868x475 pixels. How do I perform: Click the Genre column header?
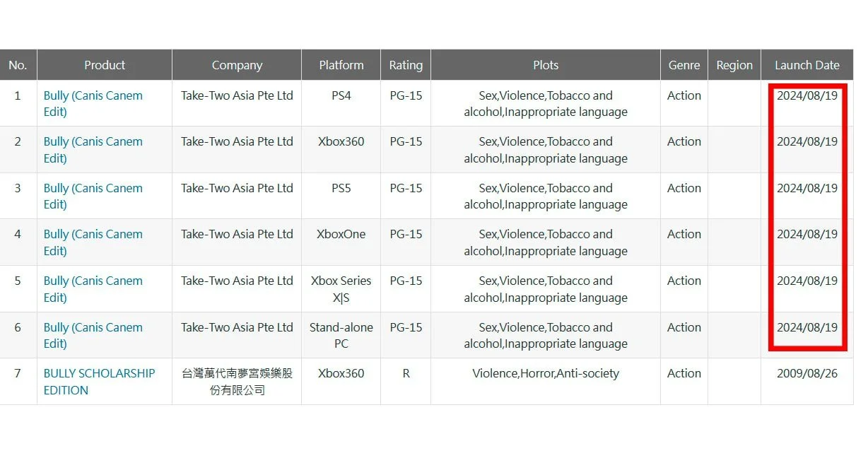click(684, 65)
